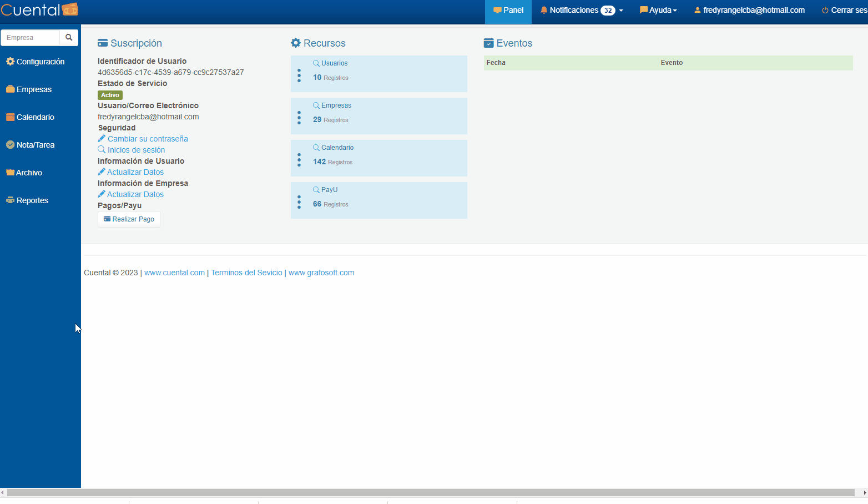The height and width of the screenshot is (504, 868).
Task: Go to Reportes in the sidebar
Action: click(28, 200)
